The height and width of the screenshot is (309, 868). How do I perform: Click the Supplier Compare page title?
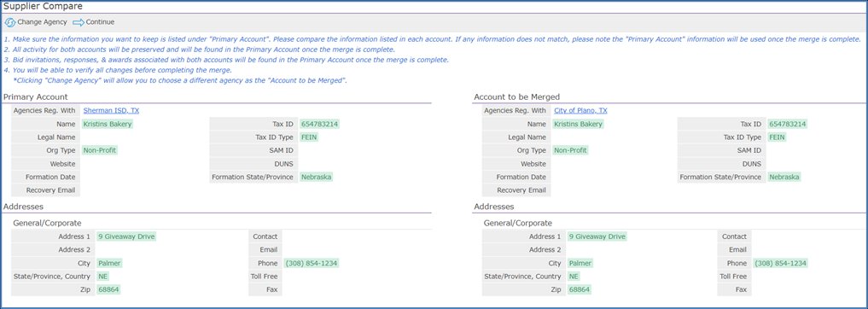[x=44, y=6]
